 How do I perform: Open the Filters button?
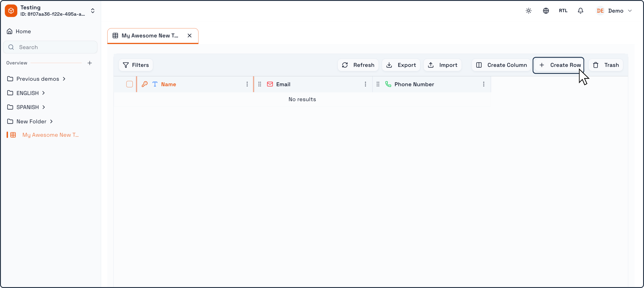click(136, 65)
